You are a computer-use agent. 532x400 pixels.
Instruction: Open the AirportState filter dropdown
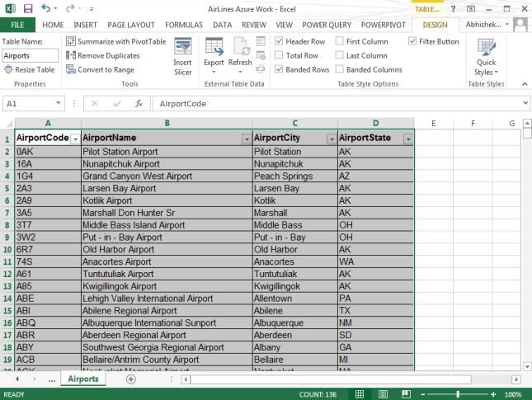point(408,139)
